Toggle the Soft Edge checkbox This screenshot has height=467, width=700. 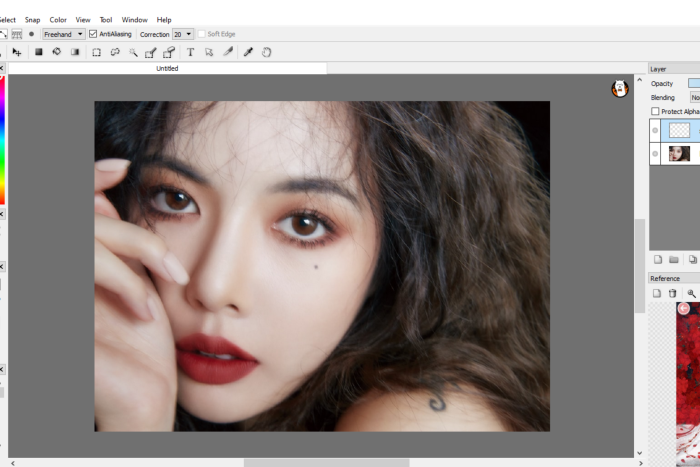point(201,34)
